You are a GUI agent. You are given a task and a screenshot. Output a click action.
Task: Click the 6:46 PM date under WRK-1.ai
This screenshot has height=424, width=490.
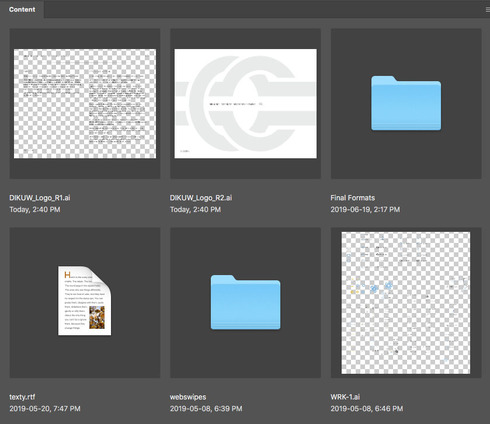pos(367,409)
